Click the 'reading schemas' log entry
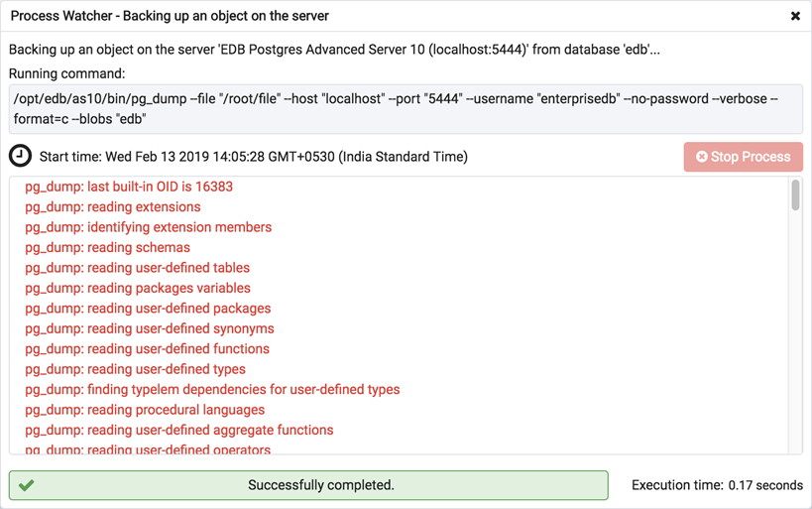Viewport: 812px width, 509px height. coord(107,248)
